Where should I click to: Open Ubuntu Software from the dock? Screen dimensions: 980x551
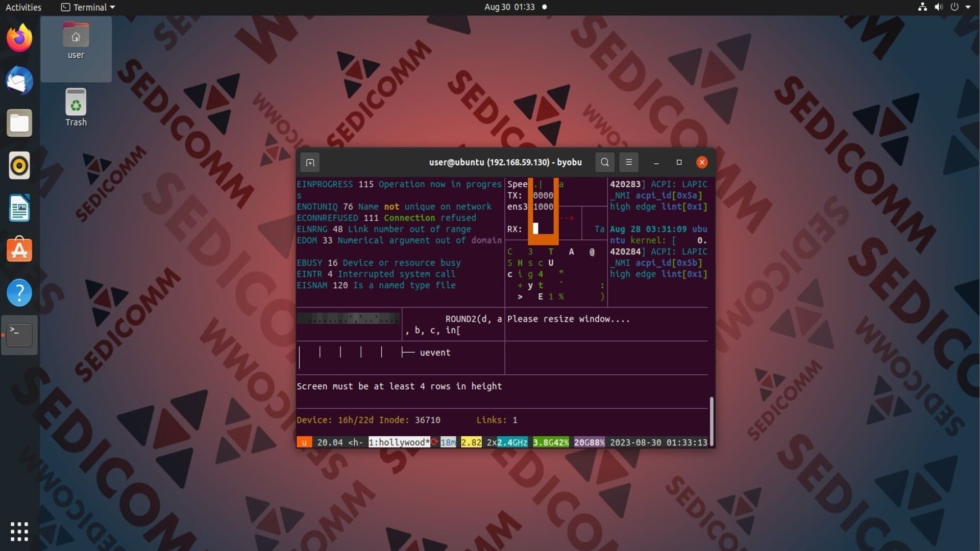pos(19,250)
